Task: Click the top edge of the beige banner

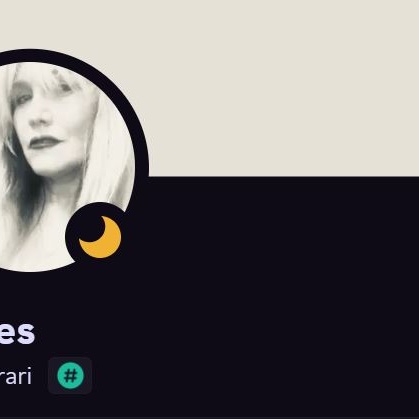Action: [x=209, y=3]
